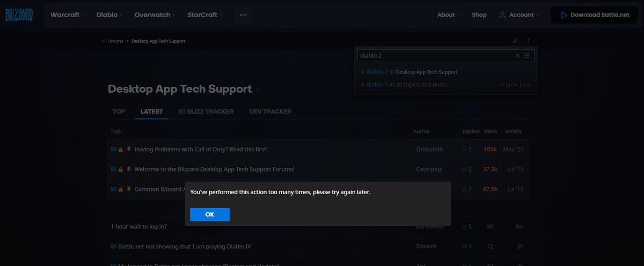
Task: Click author Drakuloth
Action: [429, 149]
